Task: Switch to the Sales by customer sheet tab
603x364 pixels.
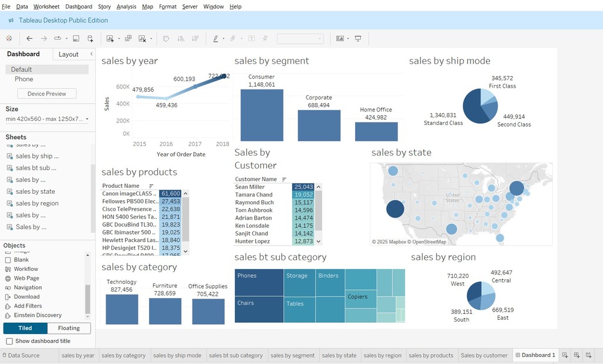Action: click(484, 356)
